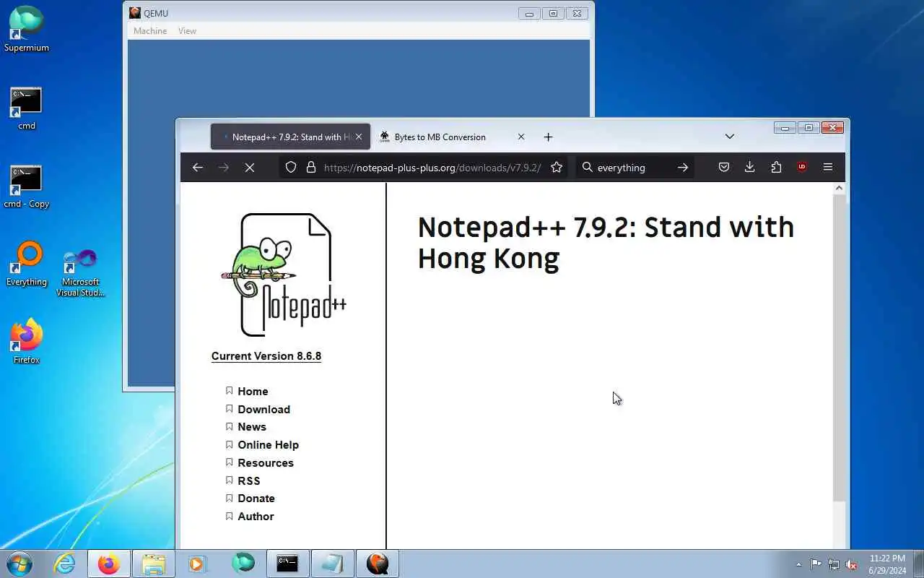
Task: Open the RSS sidebar link
Action: coord(249,480)
